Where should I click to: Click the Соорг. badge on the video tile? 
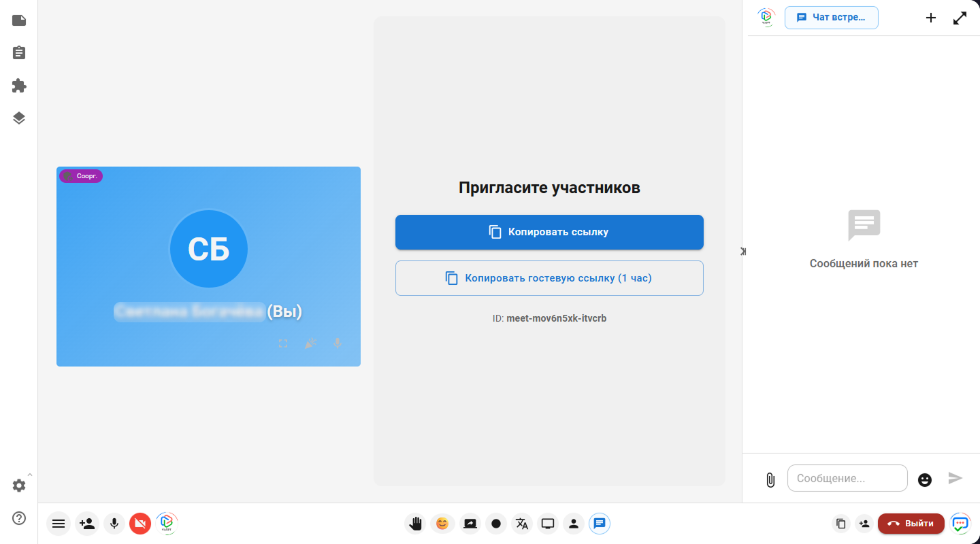tap(81, 176)
